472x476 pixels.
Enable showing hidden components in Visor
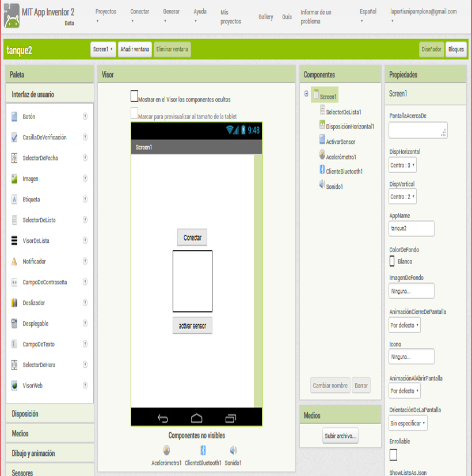click(135, 96)
